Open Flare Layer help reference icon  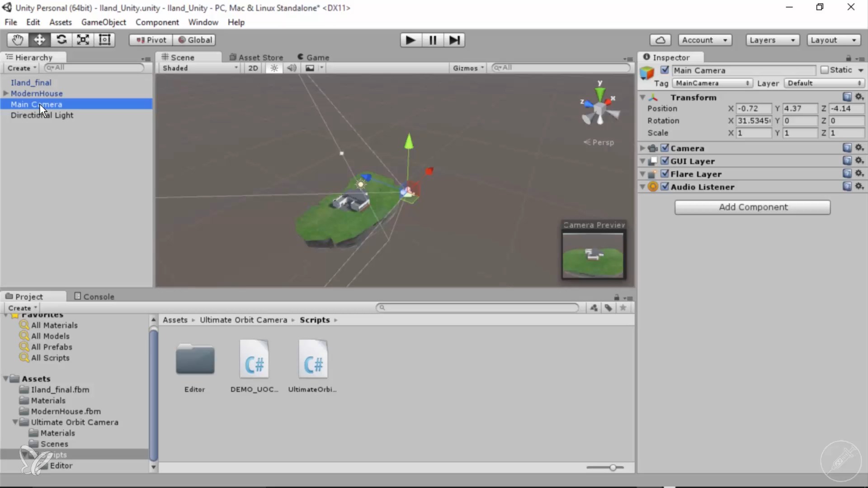click(847, 174)
